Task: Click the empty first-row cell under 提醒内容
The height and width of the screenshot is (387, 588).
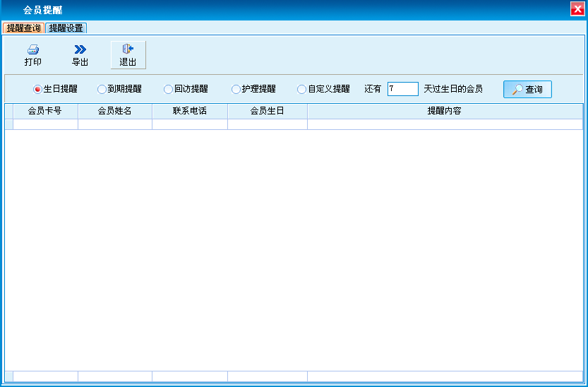Action: pos(445,124)
